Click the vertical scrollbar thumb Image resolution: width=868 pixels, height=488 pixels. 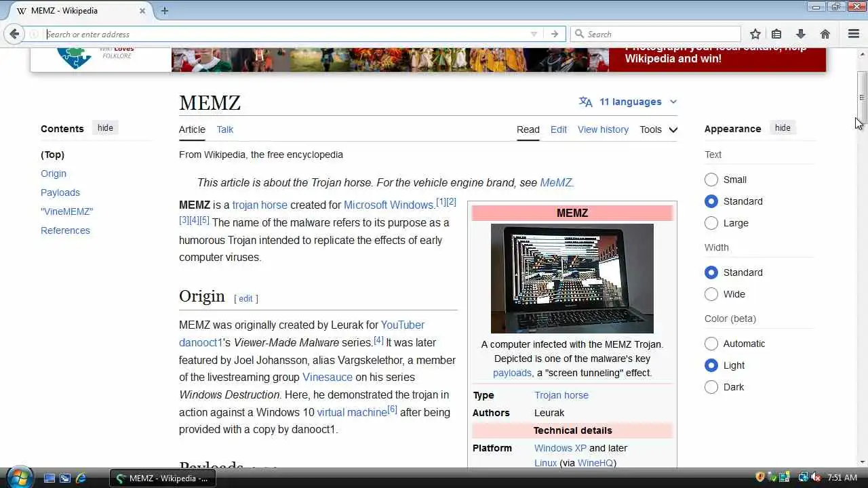coord(862,98)
